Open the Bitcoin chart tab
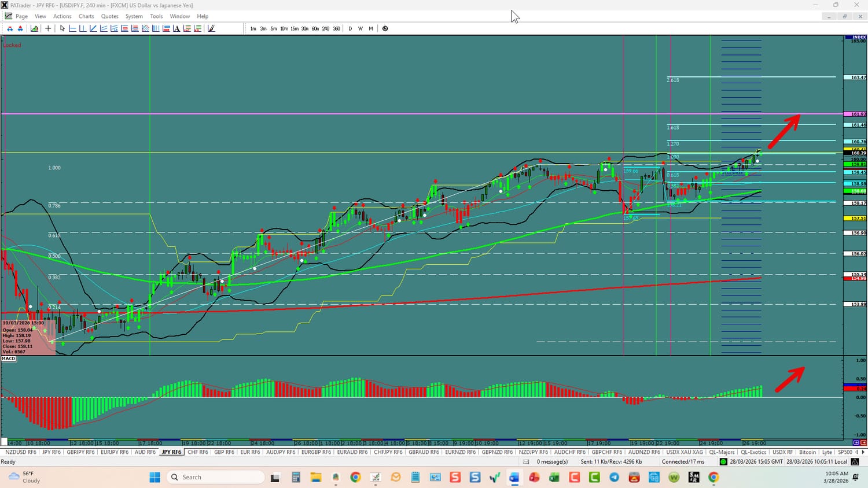 [807, 452]
